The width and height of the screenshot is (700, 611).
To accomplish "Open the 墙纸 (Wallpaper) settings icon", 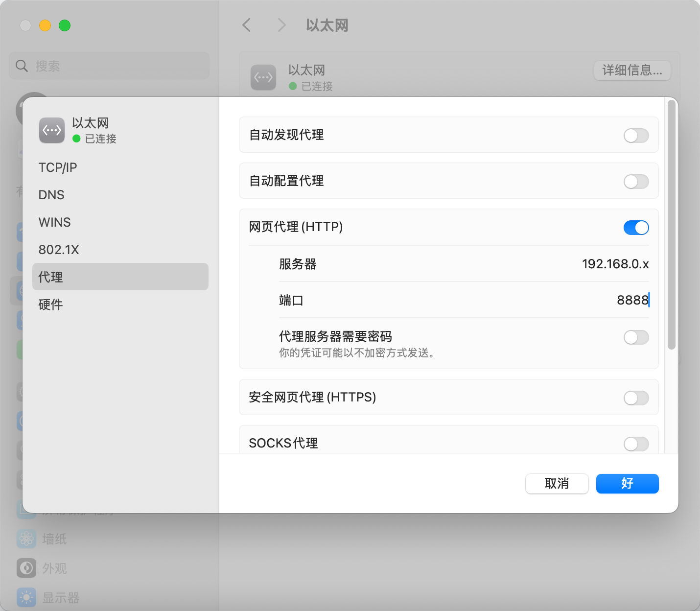I will (x=26, y=539).
